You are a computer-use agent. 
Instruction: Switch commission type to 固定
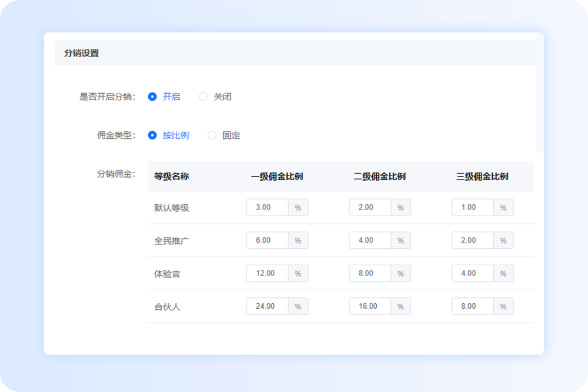(212, 135)
